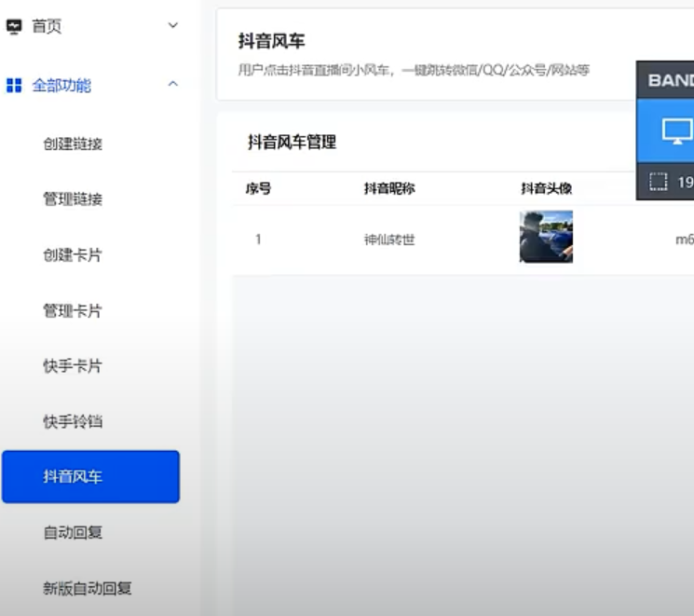Screen dimensions: 694x616
Task: Click the 序号 column header
Action: [258, 189]
